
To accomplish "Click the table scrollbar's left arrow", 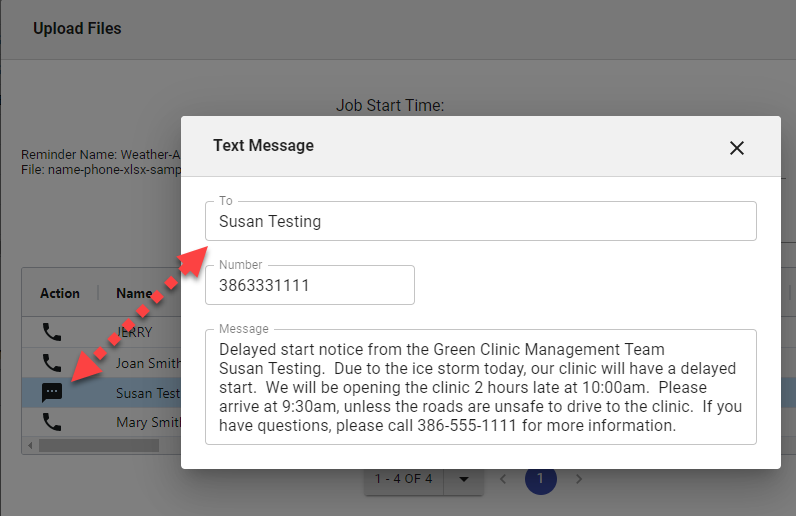I will 29,445.
